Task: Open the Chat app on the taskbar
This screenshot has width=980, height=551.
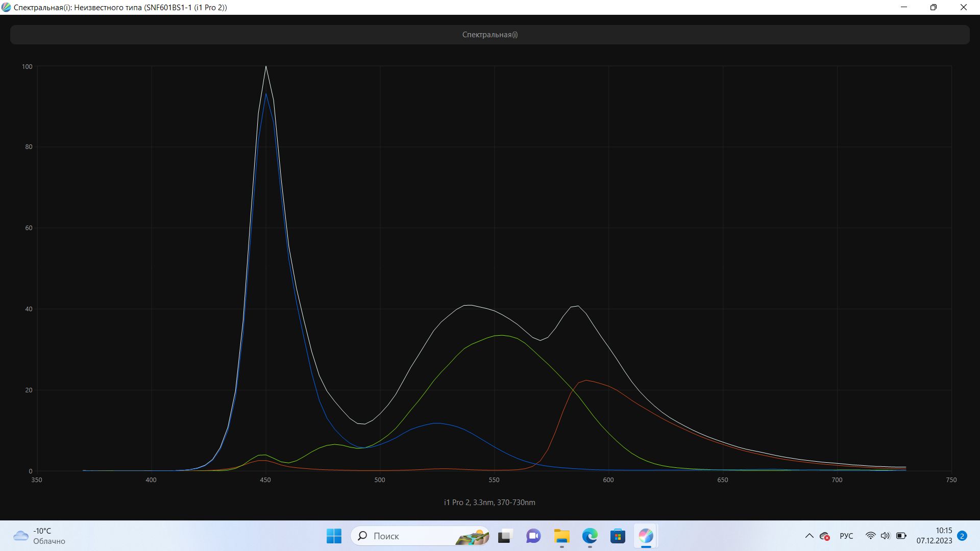Action: (533, 536)
